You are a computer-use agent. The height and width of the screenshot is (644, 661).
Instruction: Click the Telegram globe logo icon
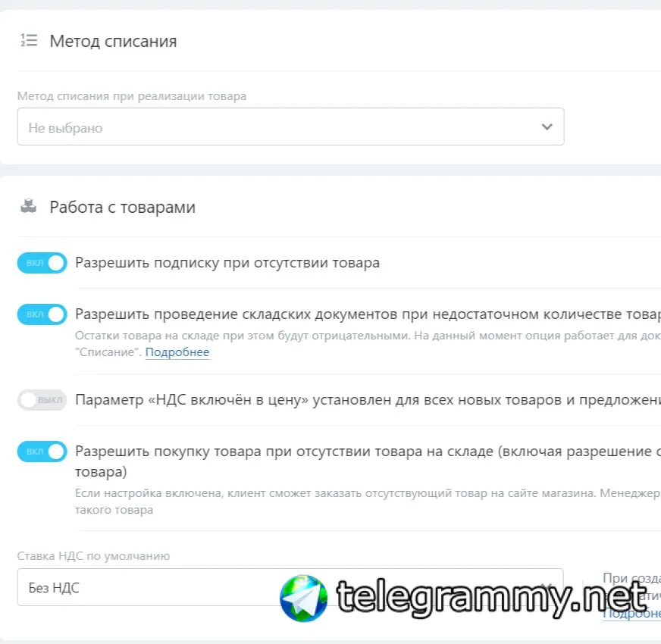click(303, 598)
